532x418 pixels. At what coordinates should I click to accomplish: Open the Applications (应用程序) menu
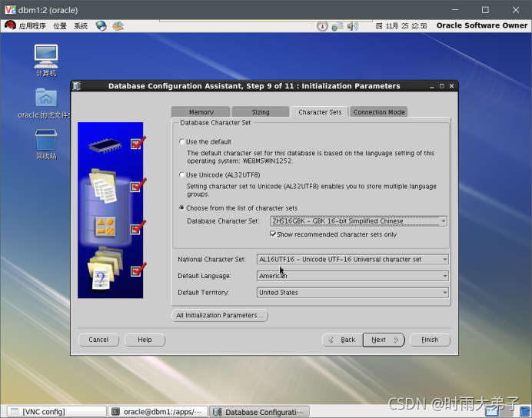click(32, 26)
